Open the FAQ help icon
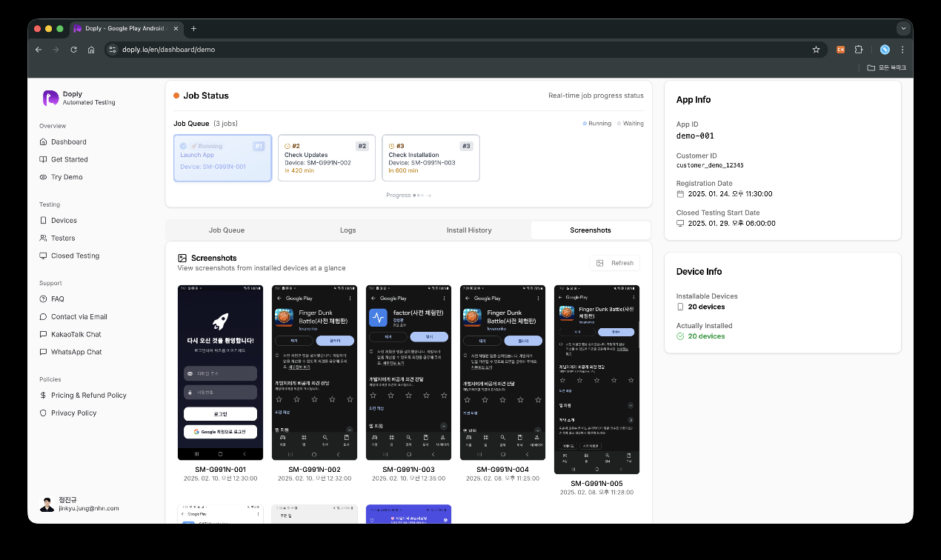The image size is (941, 560). point(44,299)
